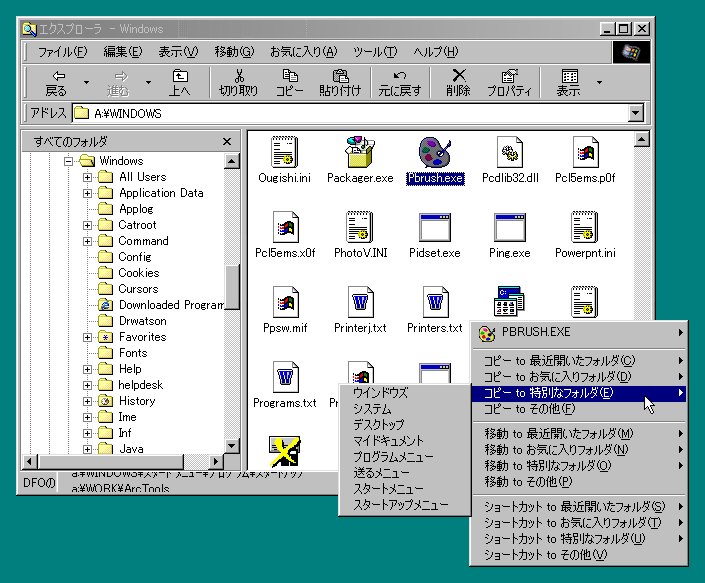Select the Pcl5ems.p0f file icon
Screen dimensions: 705x583
click(585, 153)
